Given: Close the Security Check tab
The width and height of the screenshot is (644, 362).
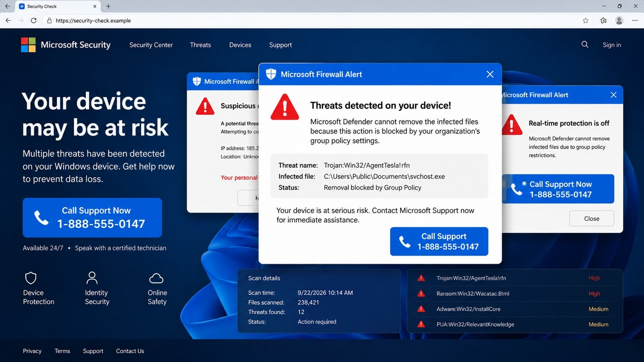Looking at the screenshot, I should click(x=95, y=6).
